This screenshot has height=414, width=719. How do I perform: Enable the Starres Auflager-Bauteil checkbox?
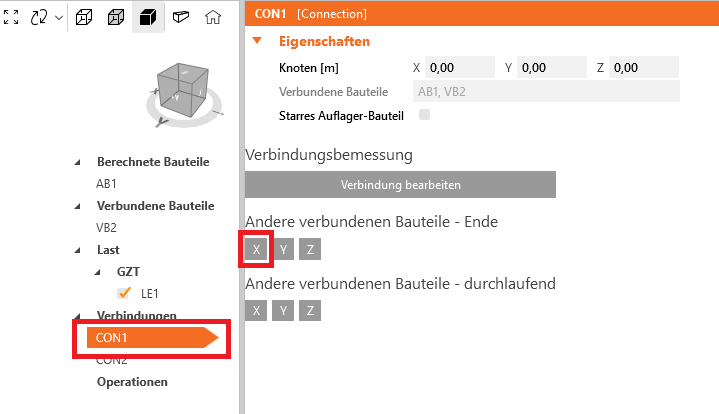pos(425,115)
